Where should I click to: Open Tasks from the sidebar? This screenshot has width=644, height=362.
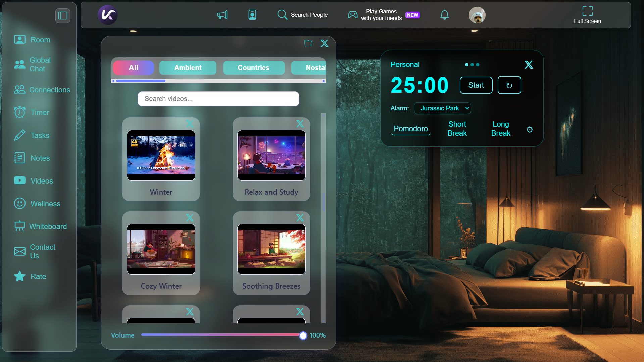click(x=32, y=135)
